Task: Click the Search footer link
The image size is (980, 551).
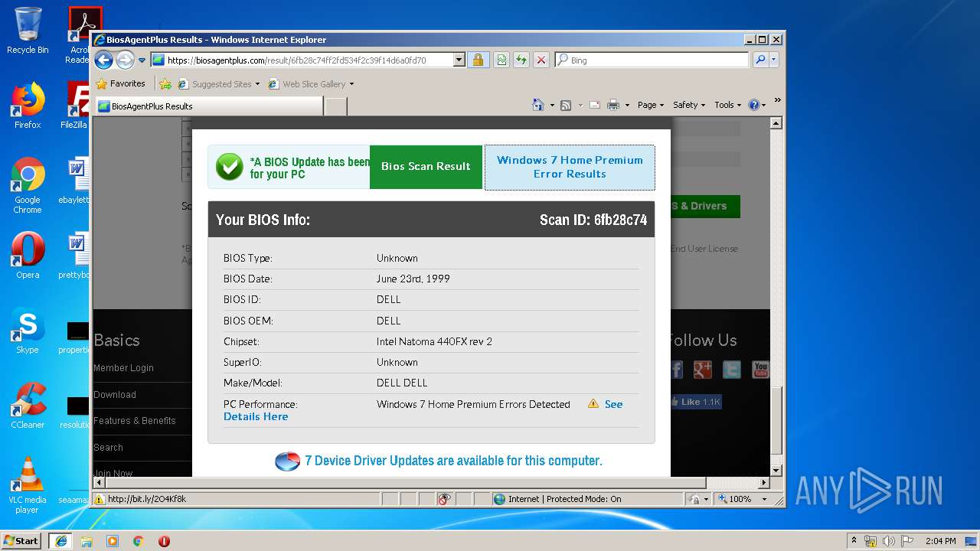Action: point(108,448)
